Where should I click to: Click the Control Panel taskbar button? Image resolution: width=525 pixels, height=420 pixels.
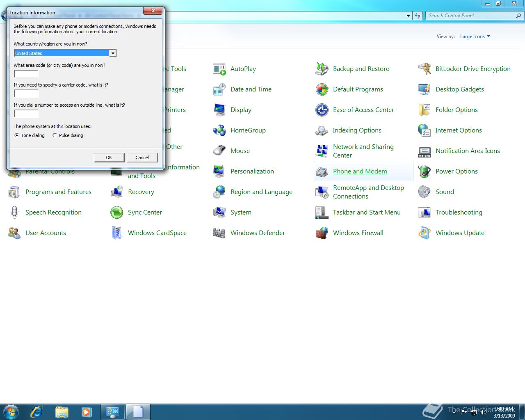(x=112, y=411)
